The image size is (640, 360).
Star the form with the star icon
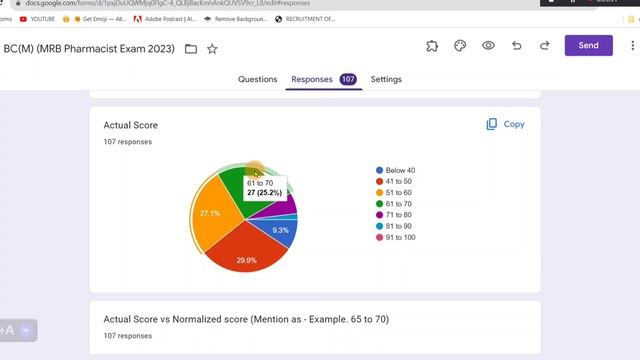point(212,49)
